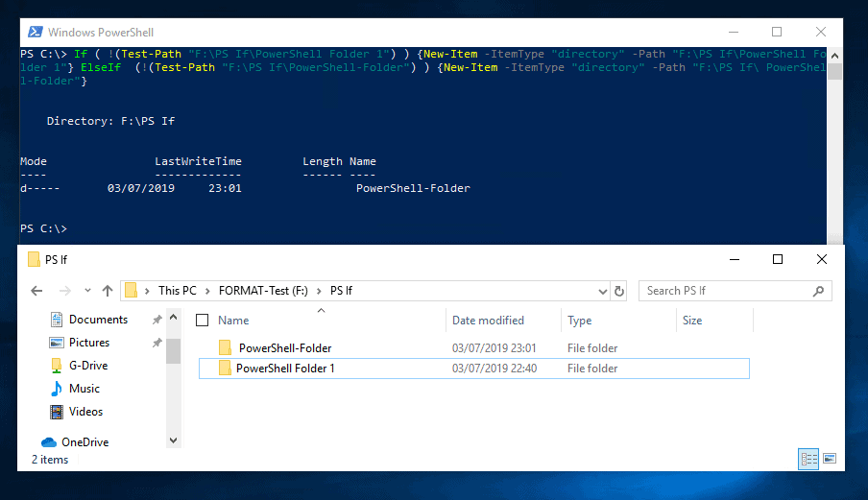The width and height of the screenshot is (868, 500).
Task: Click the OneDrive cloud icon
Action: pyautogui.click(x=49, y=441)
